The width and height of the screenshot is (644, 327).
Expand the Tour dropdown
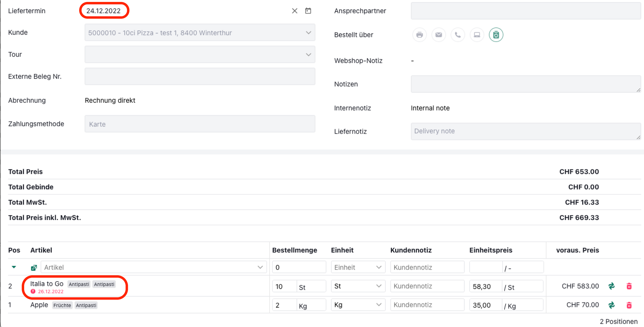click(x=200, y=54)
